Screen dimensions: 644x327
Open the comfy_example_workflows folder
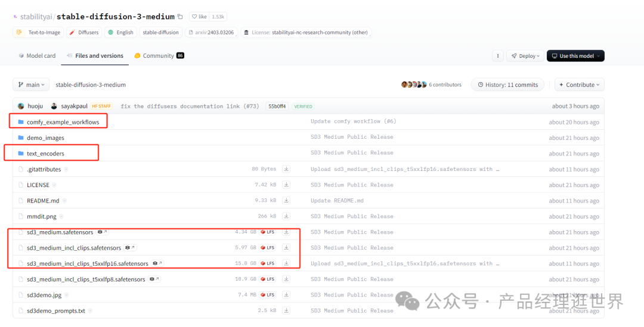[x=63, y=122]
